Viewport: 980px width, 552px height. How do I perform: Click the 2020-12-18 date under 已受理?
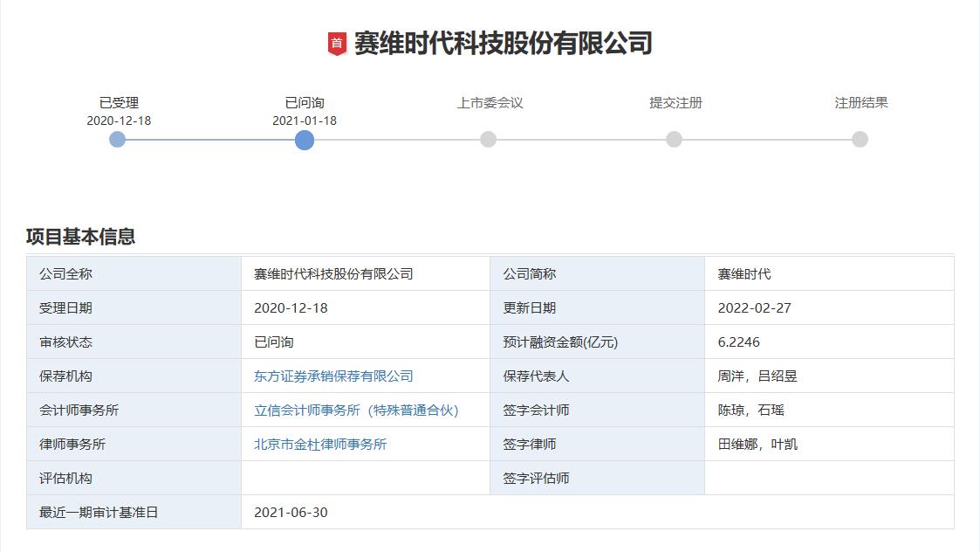tap(119, 121)
